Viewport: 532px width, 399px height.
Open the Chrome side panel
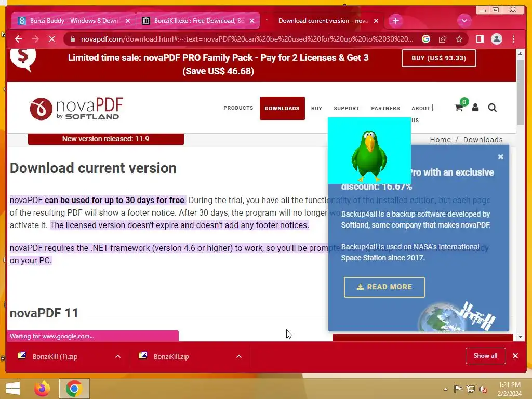[x=480, y=39]
